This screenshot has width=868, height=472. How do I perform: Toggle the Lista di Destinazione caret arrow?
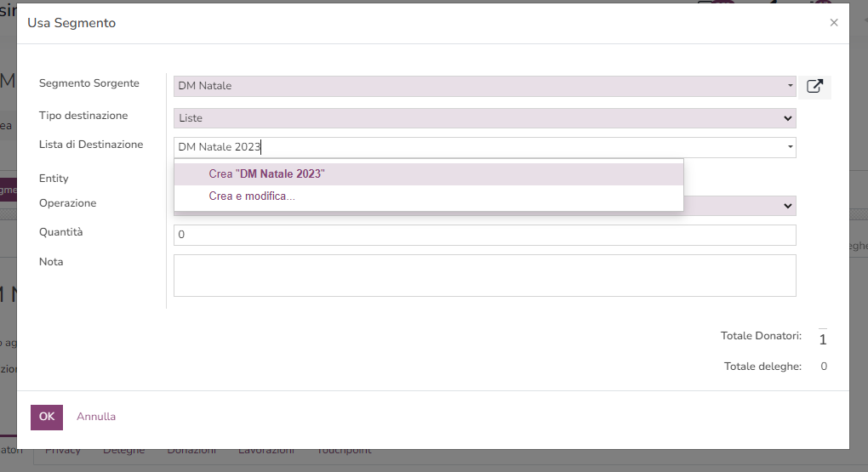click(x=790, y=147)
